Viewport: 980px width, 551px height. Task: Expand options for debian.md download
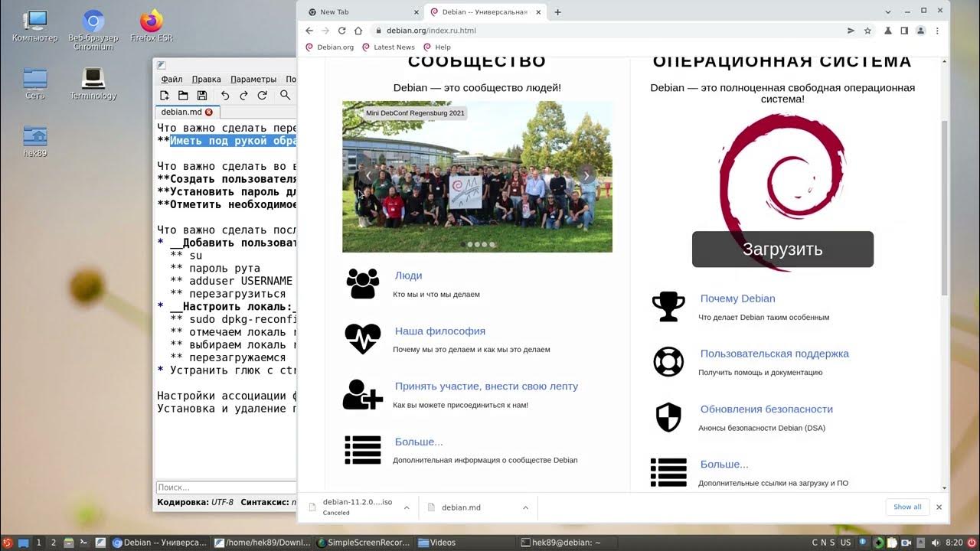pos(525,507)
